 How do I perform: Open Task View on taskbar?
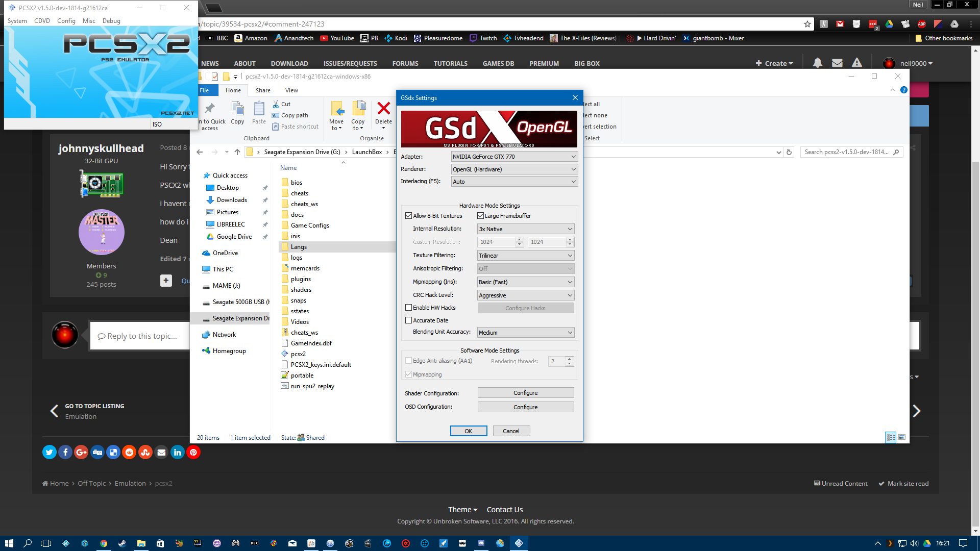pos(46,543)
